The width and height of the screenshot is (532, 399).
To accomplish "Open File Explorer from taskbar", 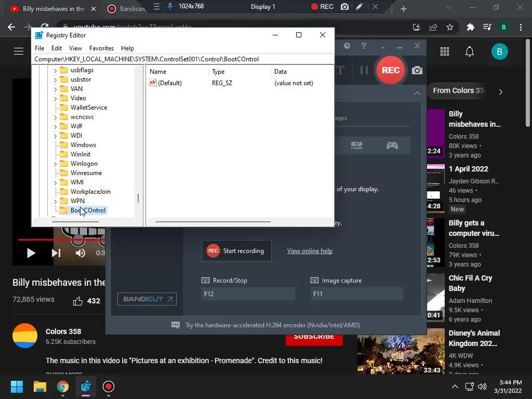I will tap(39, 387).
